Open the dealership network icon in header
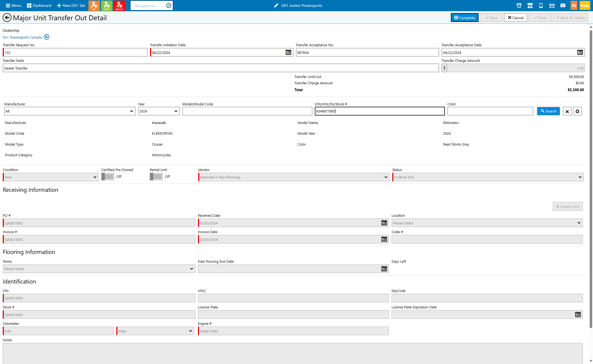This screenshot has height=364, width=593. click(x=530, y=5)
